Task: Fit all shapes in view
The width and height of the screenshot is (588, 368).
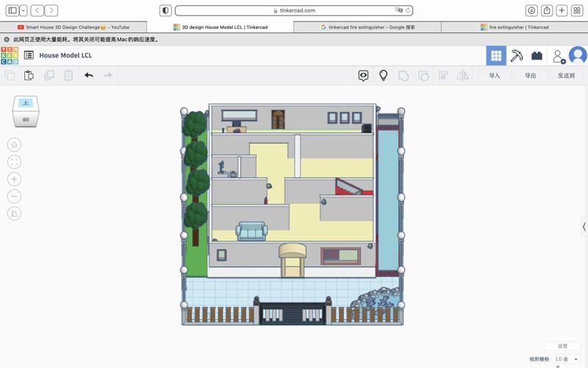Action: [x=14, y=162]
